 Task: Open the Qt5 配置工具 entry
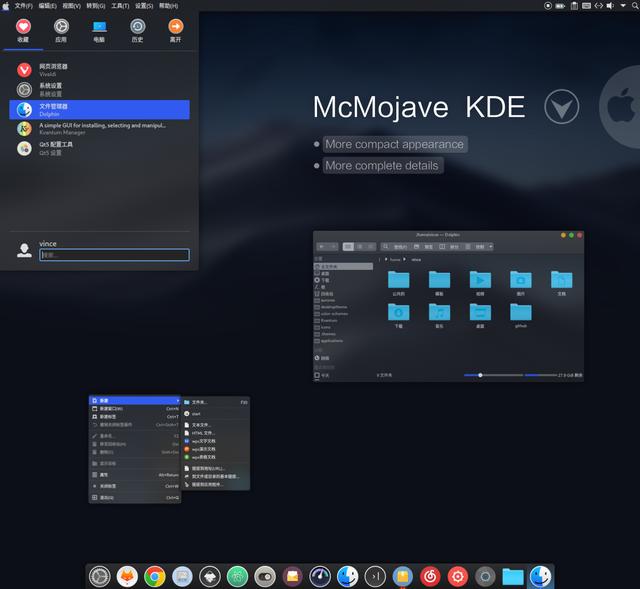pyautogui.click(x=99, y=148)
